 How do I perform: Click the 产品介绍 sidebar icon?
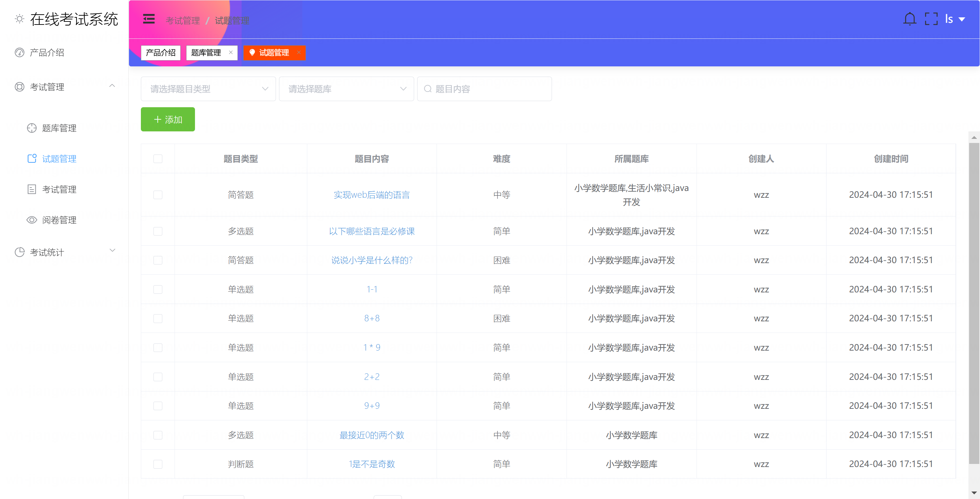pyautogui.click(x=19, y=52)
